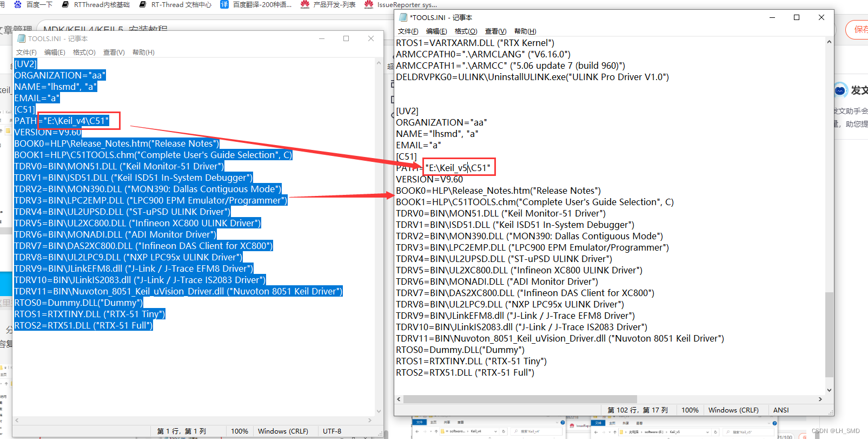Viewport: 868px width, 439px height.
Task: Click the vertical scrollbar thumb in right Notepad
Action: (x=829, y=334)
